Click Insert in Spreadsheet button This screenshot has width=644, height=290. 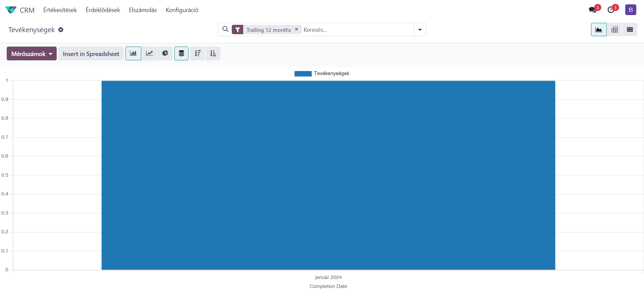pos(91,54)
